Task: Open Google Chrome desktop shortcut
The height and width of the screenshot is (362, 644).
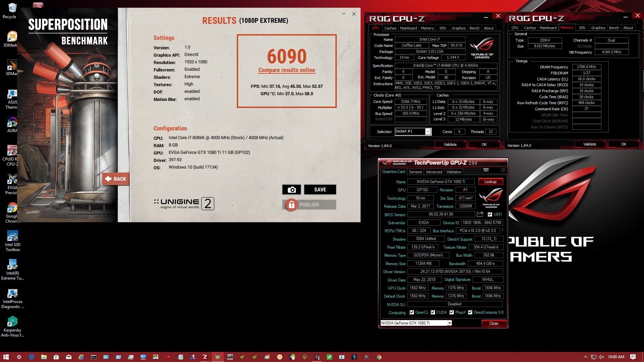Action: (12, 213)
